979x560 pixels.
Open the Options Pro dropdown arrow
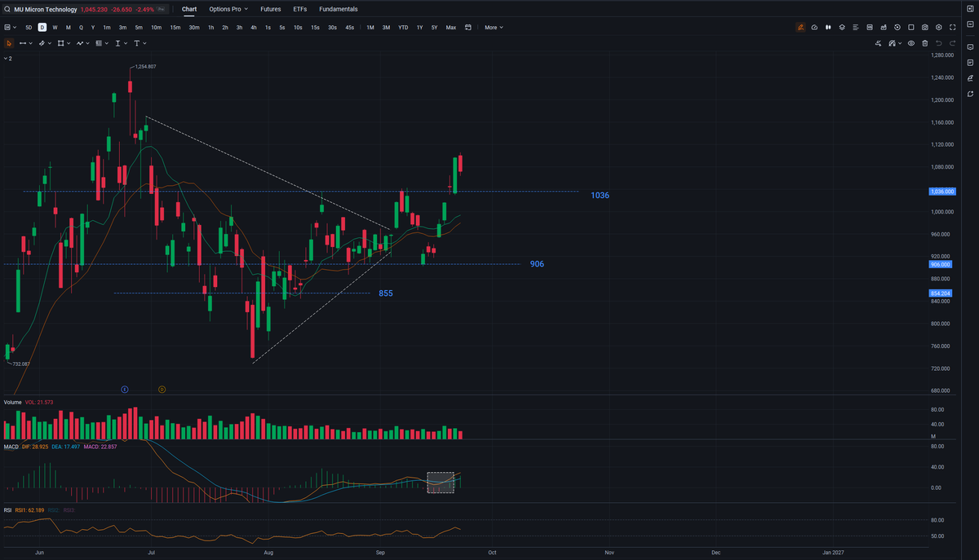[x=246, y=10]
